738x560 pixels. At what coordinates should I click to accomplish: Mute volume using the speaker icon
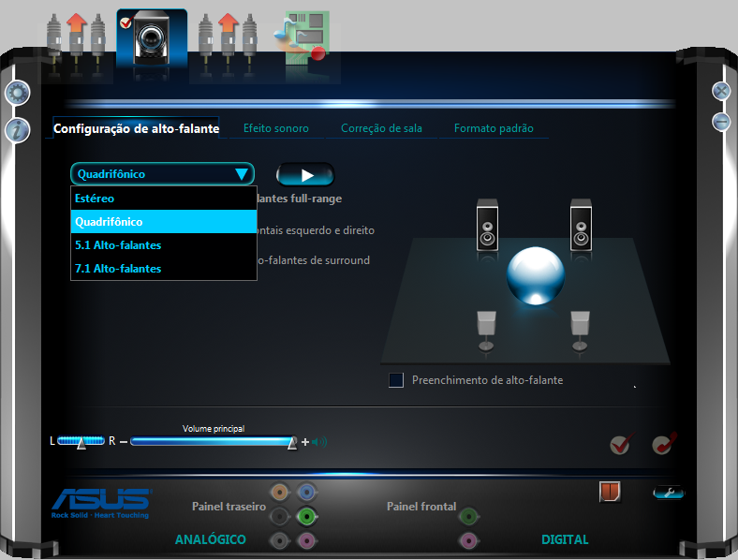tap(320, 442)
